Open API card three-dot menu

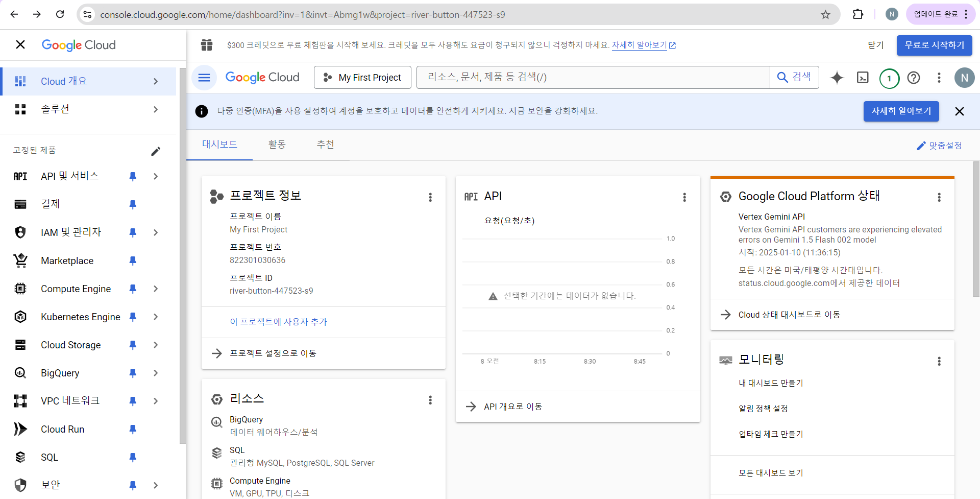pos(684,197)
